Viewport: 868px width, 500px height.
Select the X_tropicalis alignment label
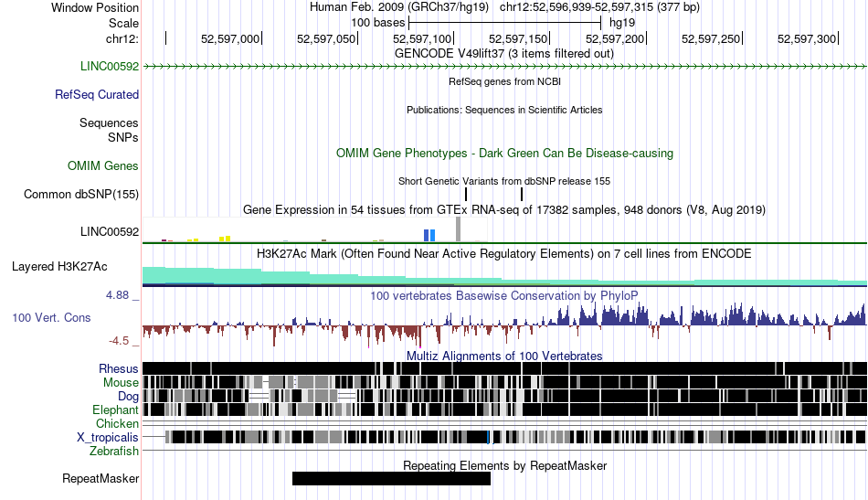click(108, 438)
